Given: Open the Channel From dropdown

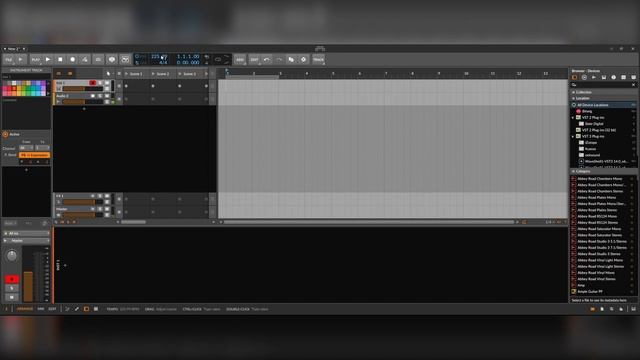Looking at the screenshot, I should pyautogui.click(x=27, y=148).
